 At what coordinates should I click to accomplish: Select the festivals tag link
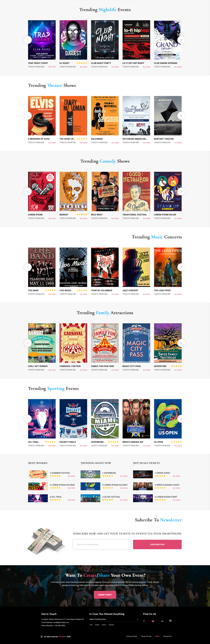[111, 624]
